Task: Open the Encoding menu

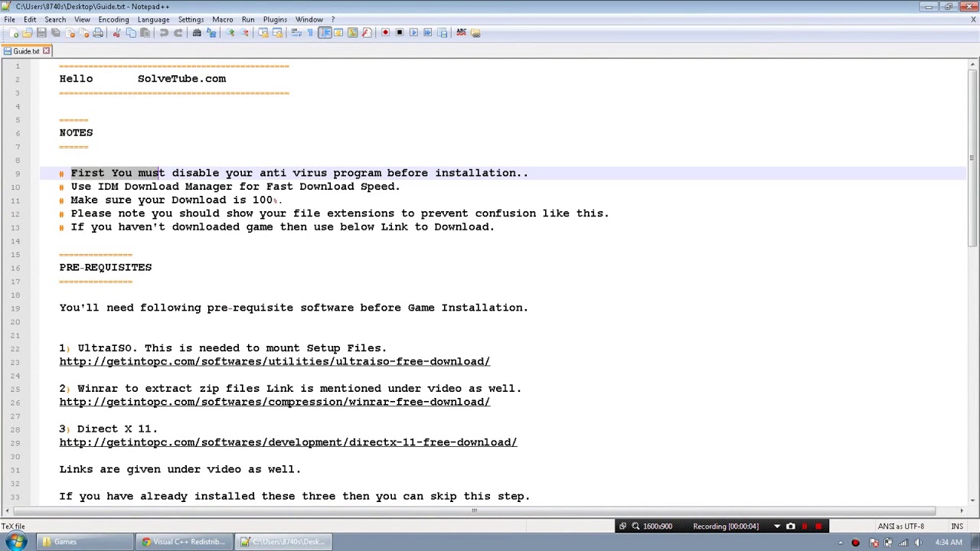Action: tap(113, 19)
